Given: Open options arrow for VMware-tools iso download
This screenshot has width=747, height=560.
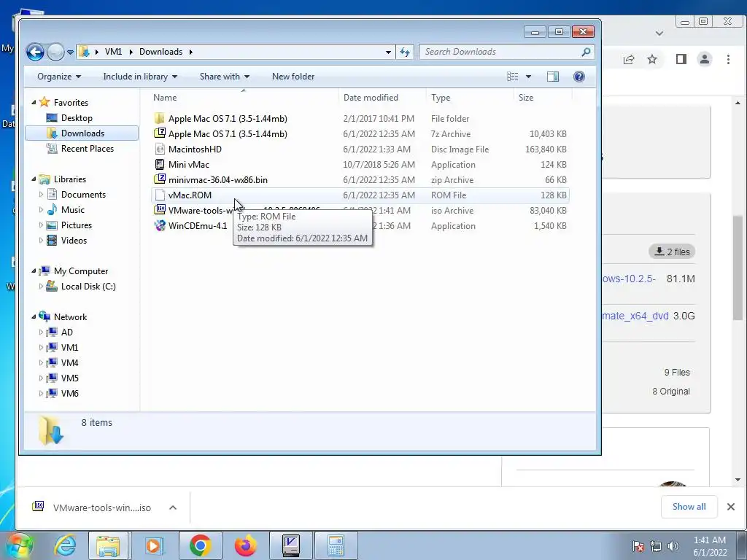Looking at the screenshot, I should [173, 507].
